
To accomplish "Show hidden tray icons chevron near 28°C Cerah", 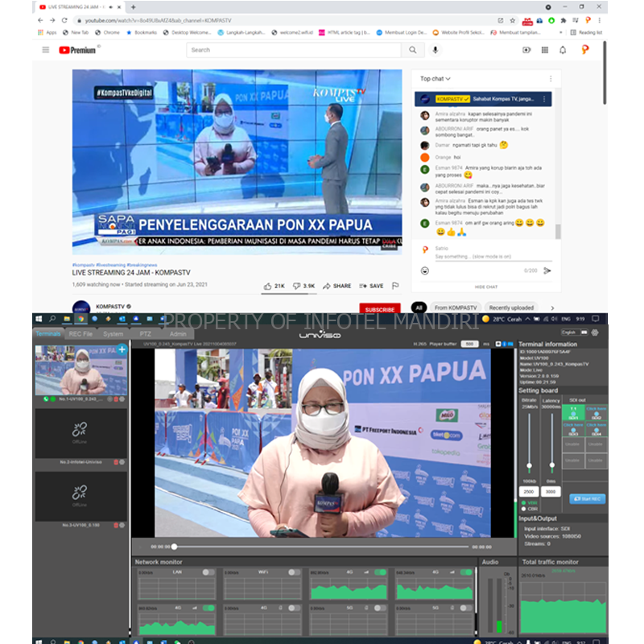I will tap(527, 319).
